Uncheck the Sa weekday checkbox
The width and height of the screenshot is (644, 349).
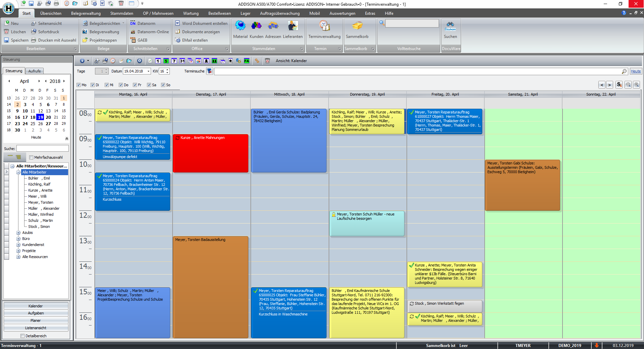[149, 85]
